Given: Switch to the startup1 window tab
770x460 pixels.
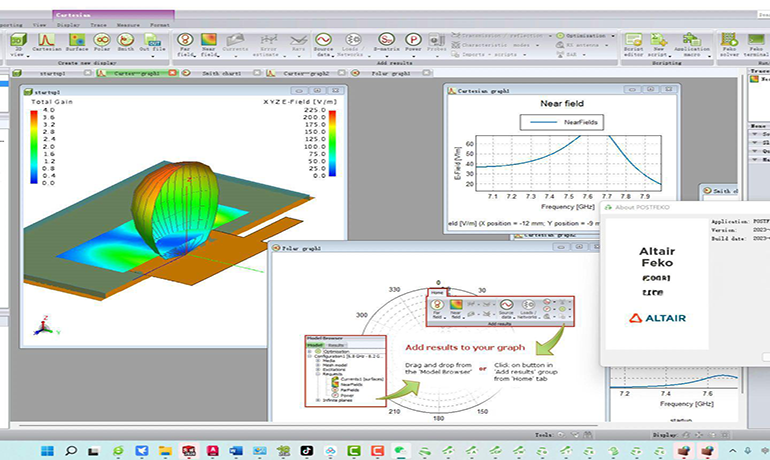Looking at the screenshot, I should click(x=52, y=73).
